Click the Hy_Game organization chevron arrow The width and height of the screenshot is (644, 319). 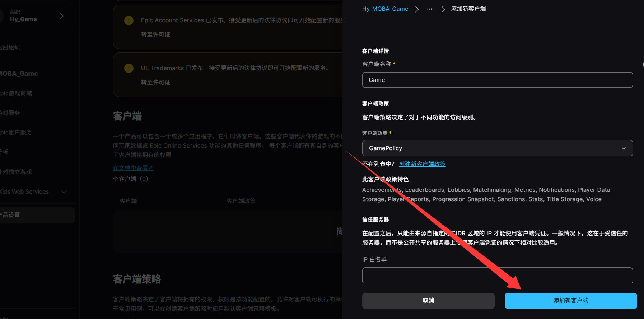[62, 16]
